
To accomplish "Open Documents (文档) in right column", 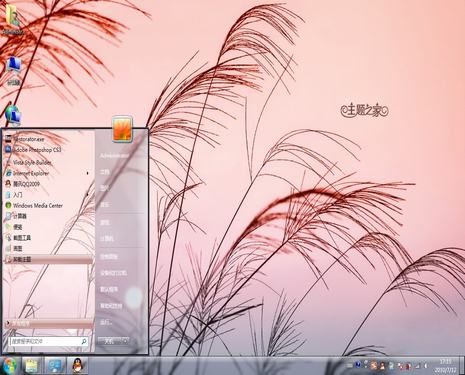I will 105,172.
